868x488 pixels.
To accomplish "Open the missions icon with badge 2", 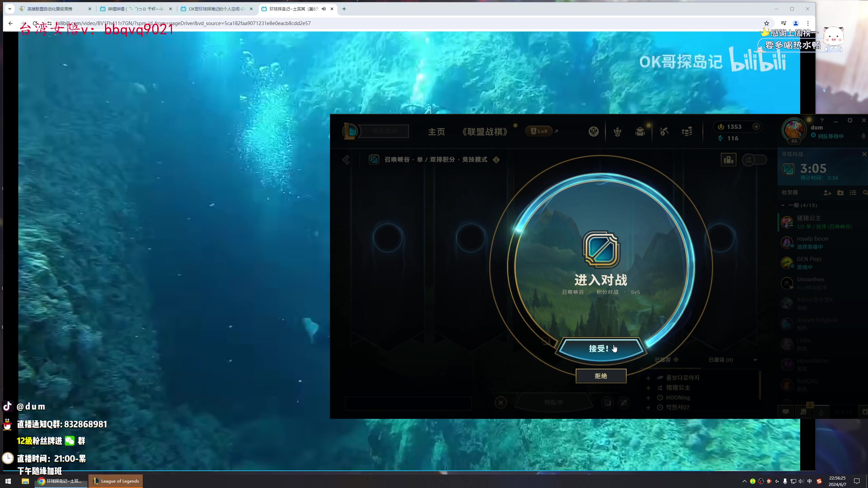I will [803, 411].
